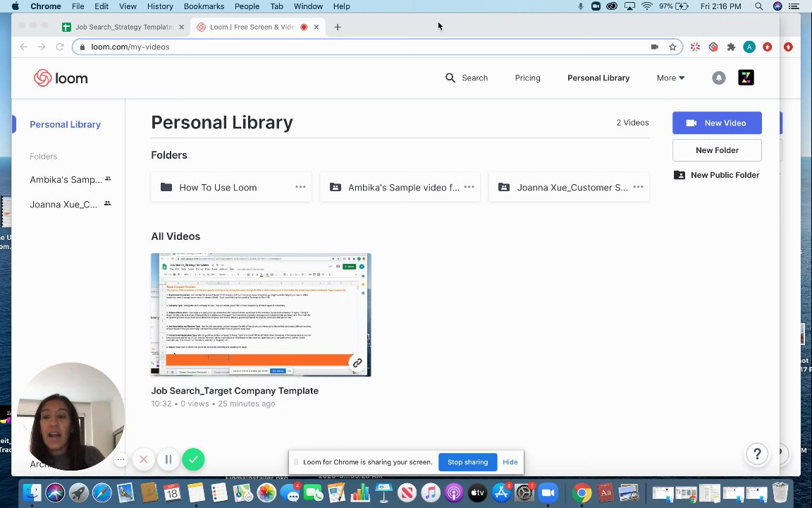Screen dimensions: 812x508
Task: Open the Chrome Bookmarks menu
Action: (204, 6)
